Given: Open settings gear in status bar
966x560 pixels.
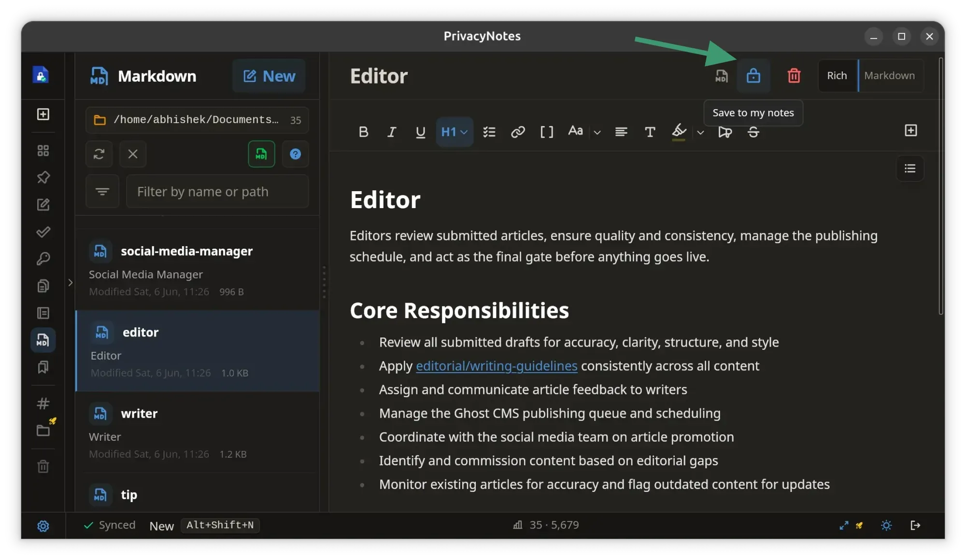Looking at the screenshot, I should (x=43, y=526).
